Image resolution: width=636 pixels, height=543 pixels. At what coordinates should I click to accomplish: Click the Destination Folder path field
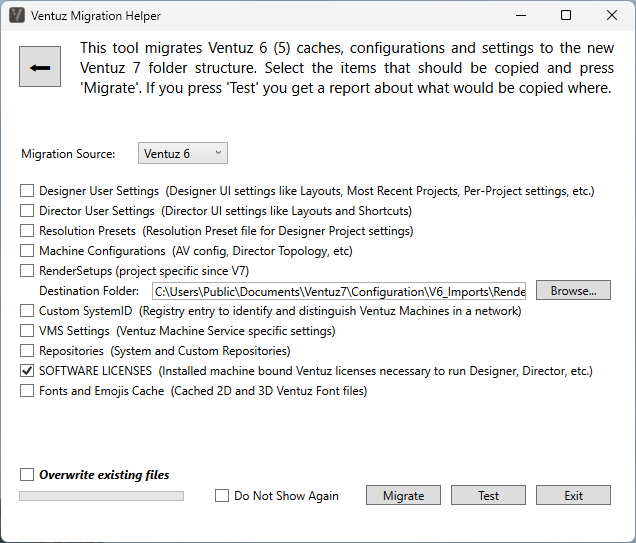pyautogui.click(x=339, y=291)
